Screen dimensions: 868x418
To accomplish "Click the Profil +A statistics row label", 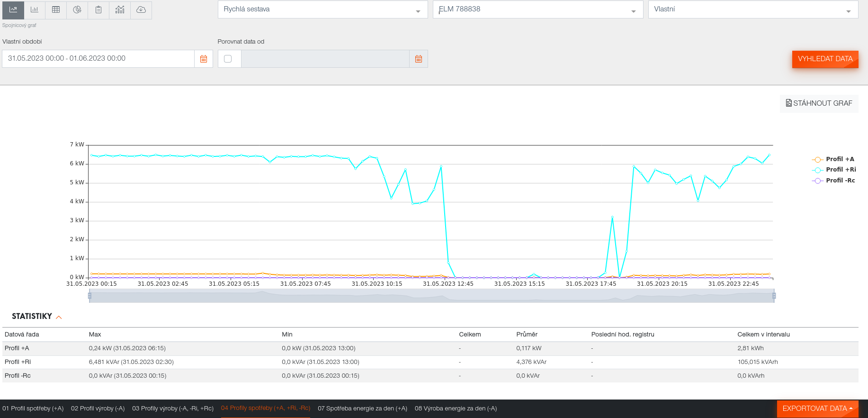I will (17, 348).
